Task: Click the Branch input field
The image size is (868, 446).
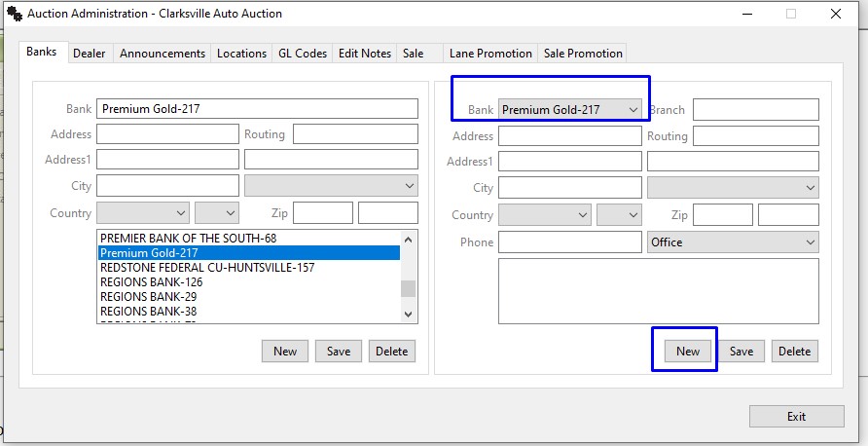Action: [x=755, y=110]
